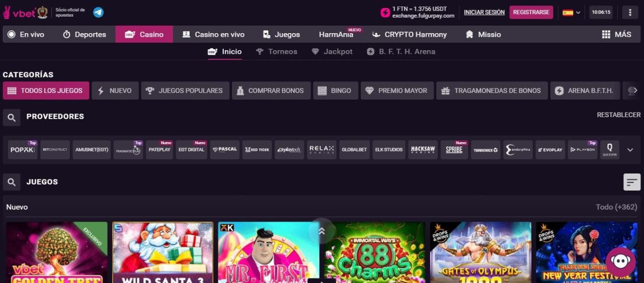The width and height of the screenshot is (644, 283).
Task: Open CRYPTO Harmony section
Action: coord(410,34)
